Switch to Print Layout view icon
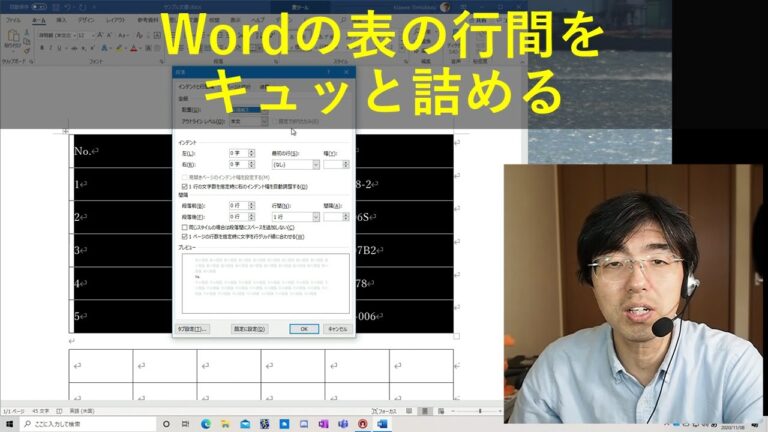The width and height of the screenshot is (768, 432). 425,411
